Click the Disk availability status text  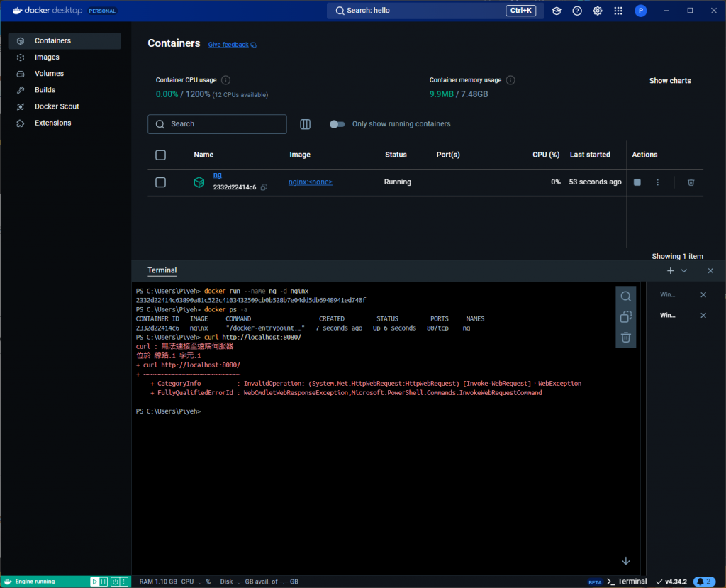click(259, 582)
